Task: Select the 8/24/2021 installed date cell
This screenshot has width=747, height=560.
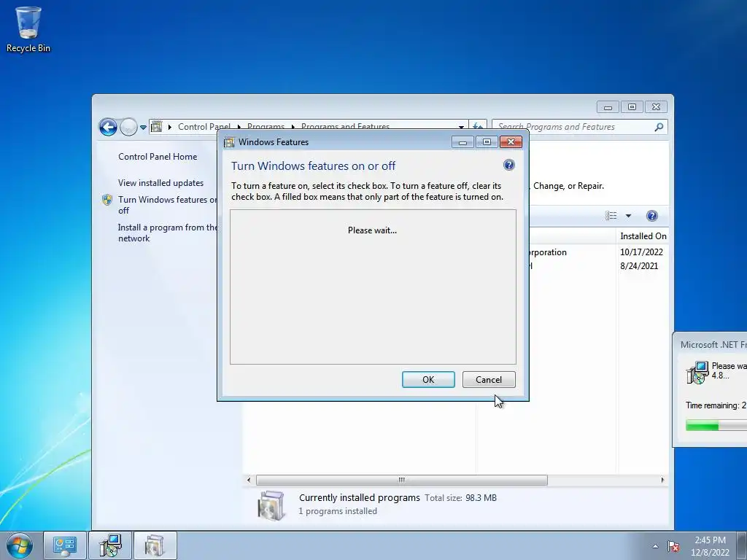Action: [639, 265]
